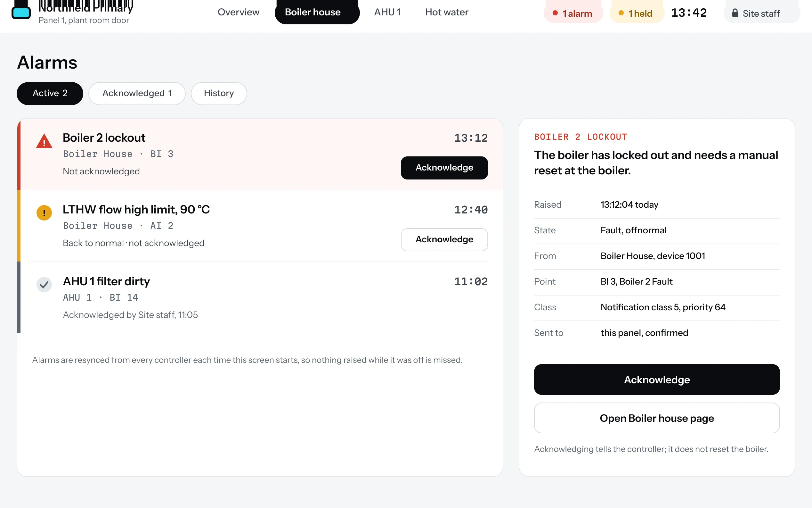Select the Boiler 2 lockout alarm title
The height and width of the screenshot is (508, 812).
[x=104, y=138]
